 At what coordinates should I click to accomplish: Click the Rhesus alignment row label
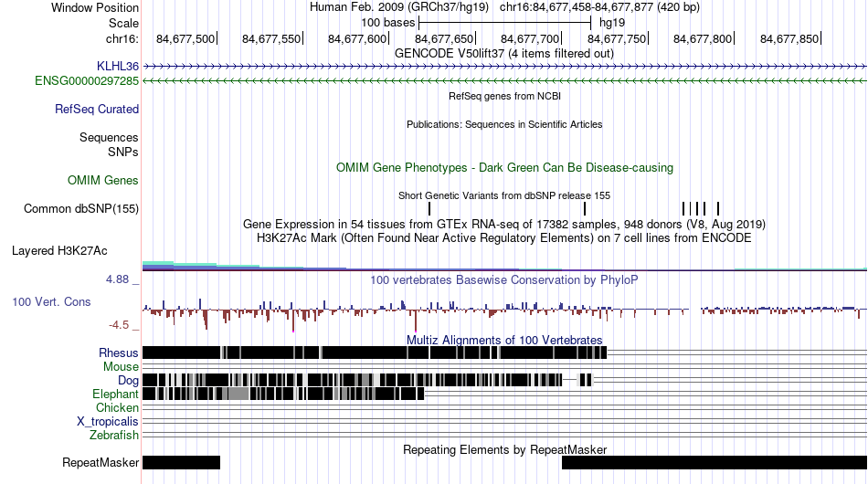[118, 352]
